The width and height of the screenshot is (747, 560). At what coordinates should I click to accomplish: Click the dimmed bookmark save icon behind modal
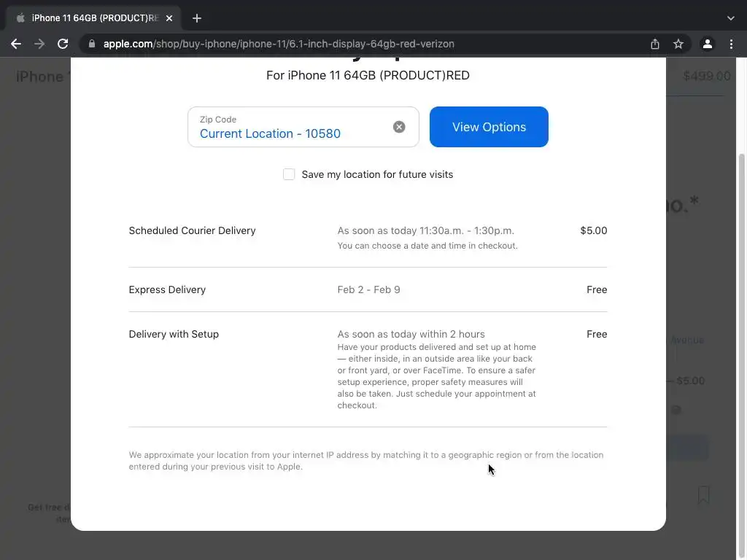pyautogui.click(x=704, y=495)
